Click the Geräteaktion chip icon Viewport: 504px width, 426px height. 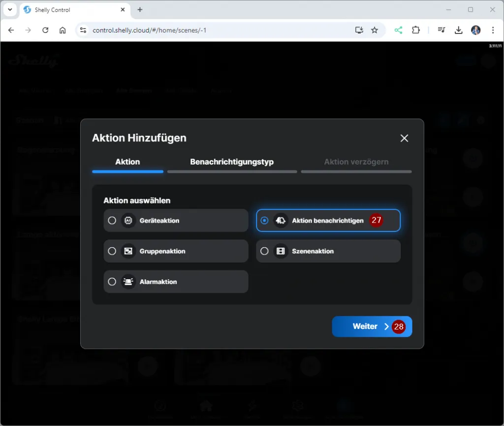[x=128, y=221]
